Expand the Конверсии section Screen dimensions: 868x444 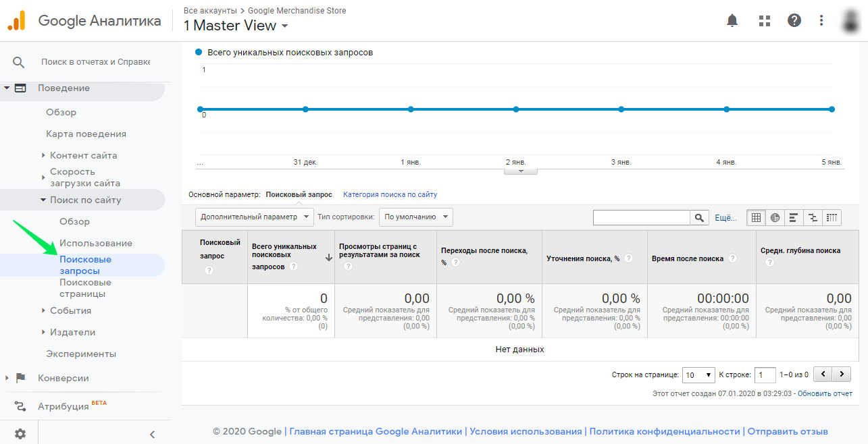pyautogui.click(x=7, y=378)
